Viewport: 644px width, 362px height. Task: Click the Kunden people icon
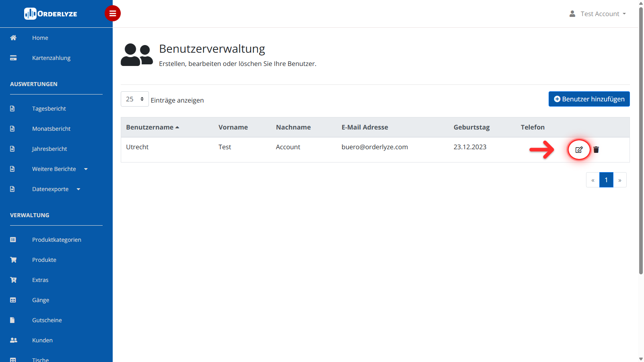point(14,340)
